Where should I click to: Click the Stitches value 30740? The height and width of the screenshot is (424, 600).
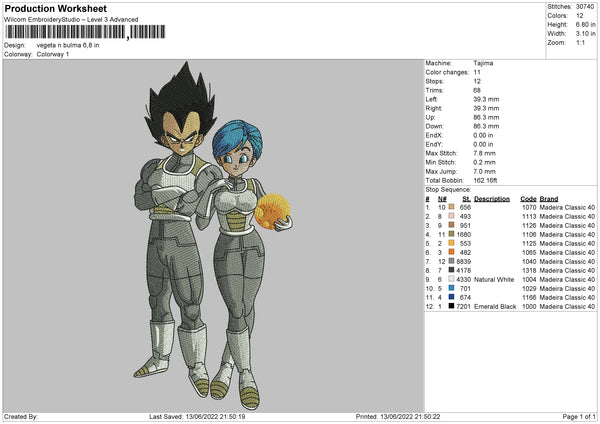(x=585, y=7)
